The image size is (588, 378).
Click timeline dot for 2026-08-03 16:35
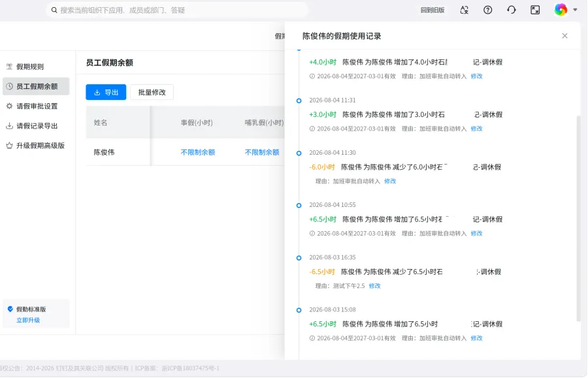click(x=299, y=258)
